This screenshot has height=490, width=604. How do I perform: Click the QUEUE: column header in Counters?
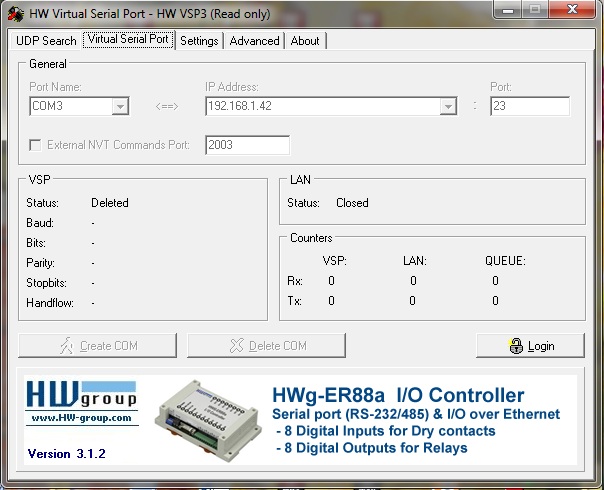tap(505, 261)
